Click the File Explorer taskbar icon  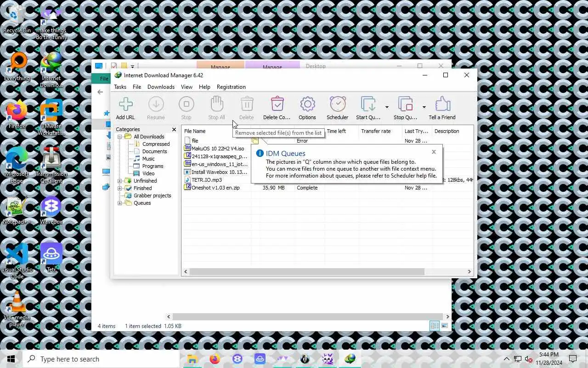[192, 359]
